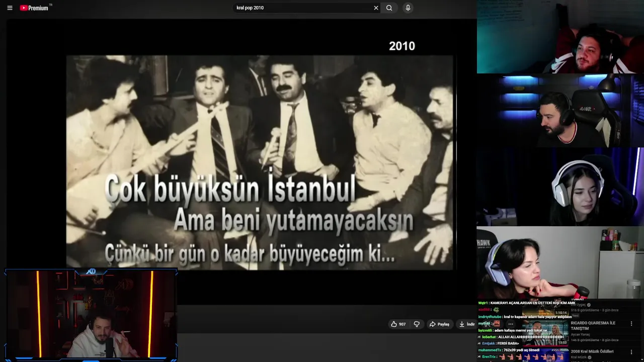
Task: Share the video via Paylaş button
Action: click(439, 324)
